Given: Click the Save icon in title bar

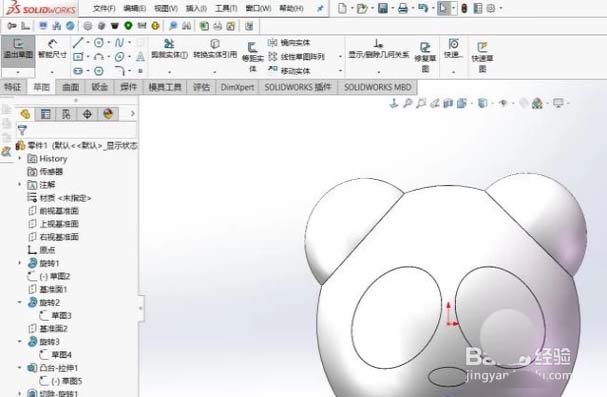Looking at the screenshot, I should pos(382,8).
